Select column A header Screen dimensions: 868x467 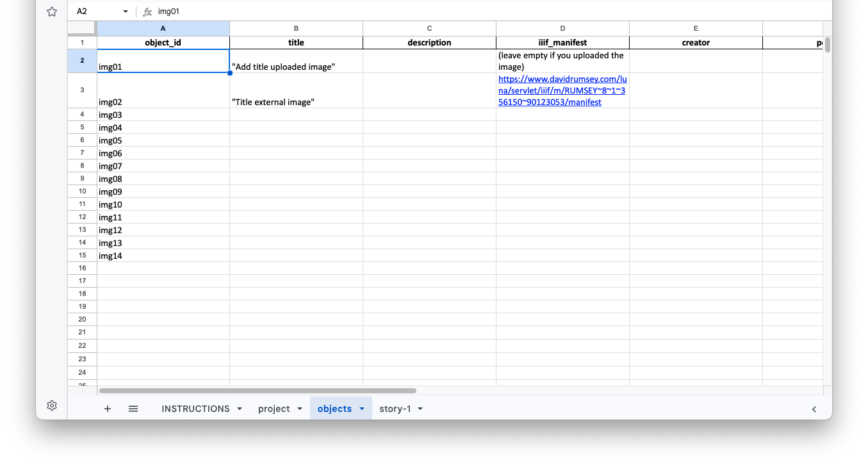tap(163, 28)
